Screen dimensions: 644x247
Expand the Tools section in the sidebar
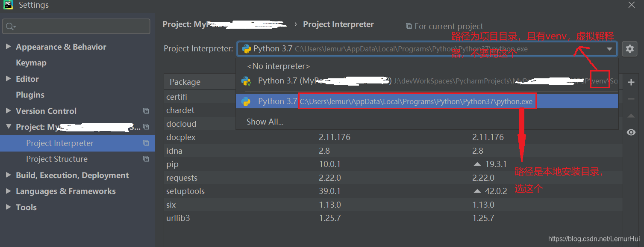click(7, 207)
